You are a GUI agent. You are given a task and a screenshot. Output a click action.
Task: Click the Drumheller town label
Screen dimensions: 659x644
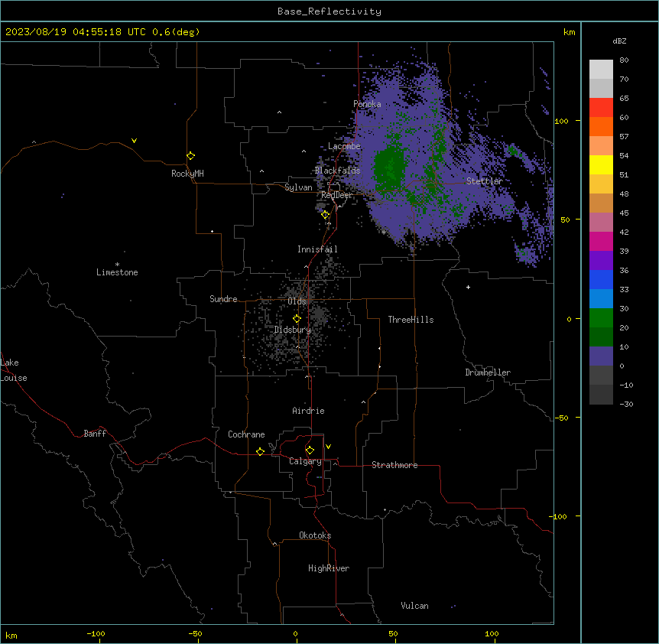click(488, 372)
